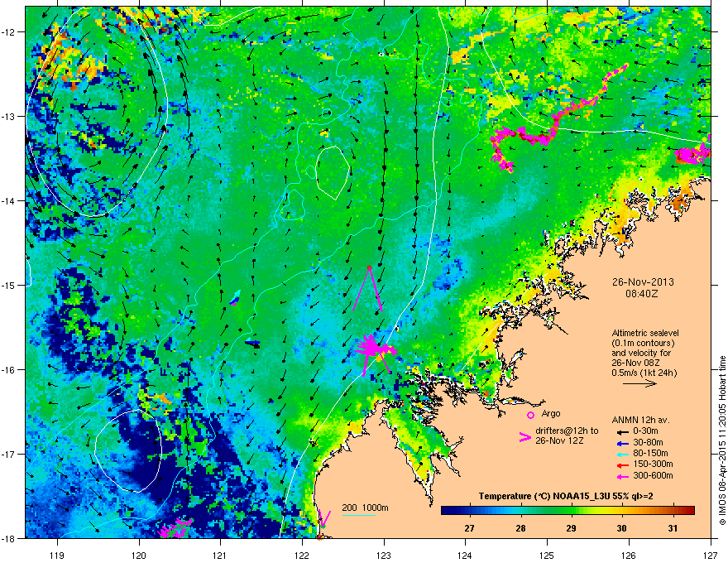
Task: Click the red 150-300m arrow legend symbol
Action: pyautogui.click(x=621, y=464)
